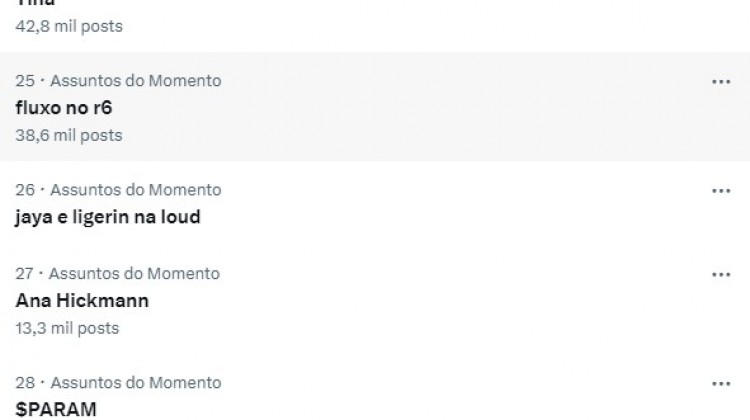Click Assuntos do Momento label above fluxo no r6
Screen dimensions: 750x420
[x=136, y=81]
